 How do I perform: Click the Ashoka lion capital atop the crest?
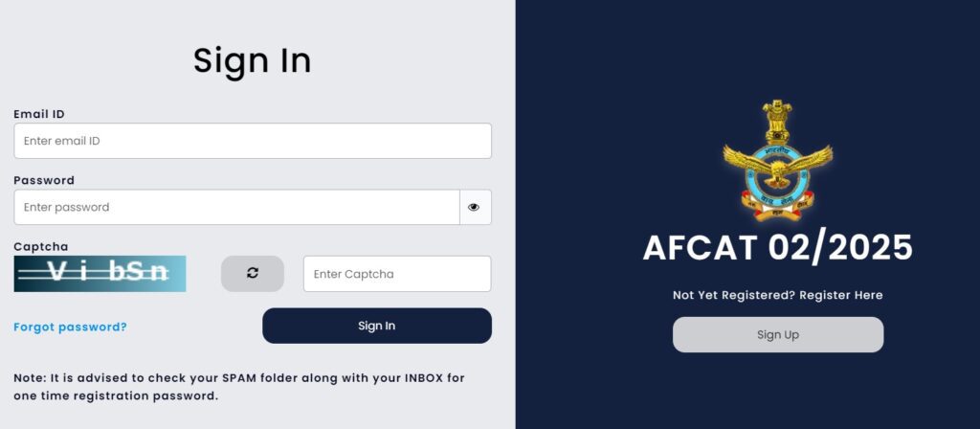click(777, 121)
